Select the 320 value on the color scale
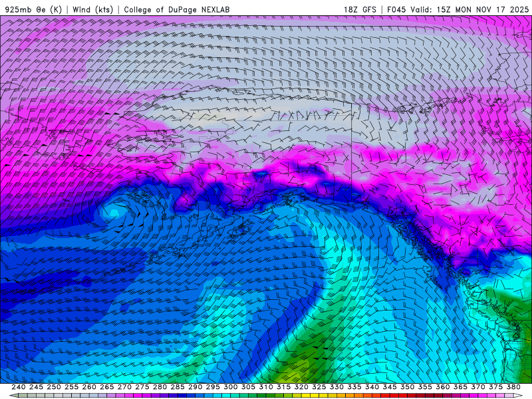The height and width of the screenshot is (399, 532). point(301,387)
